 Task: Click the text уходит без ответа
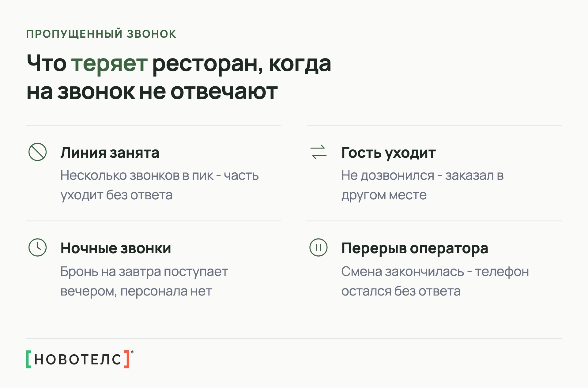(x=116, y=195)
